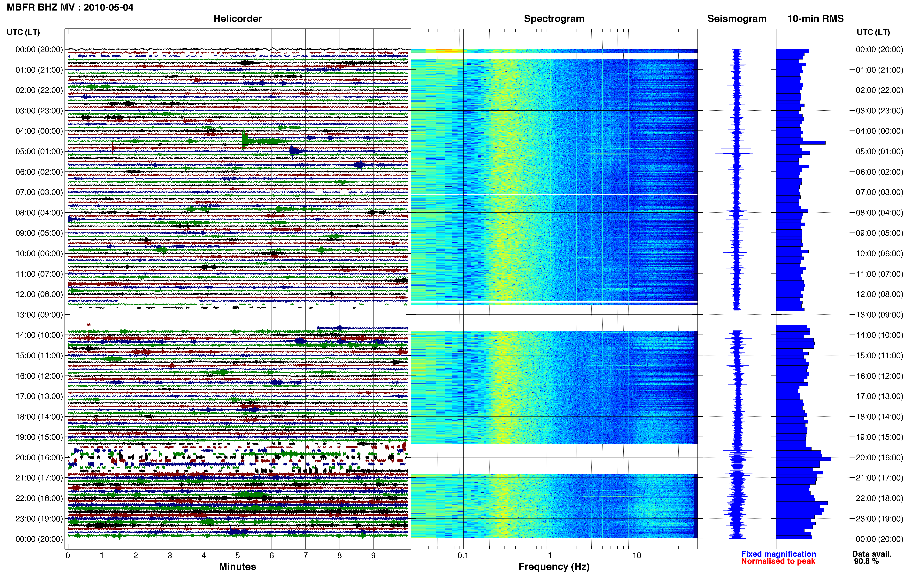Click frequency tick label 10
924x578 pixels.
(x=637, y=556)
